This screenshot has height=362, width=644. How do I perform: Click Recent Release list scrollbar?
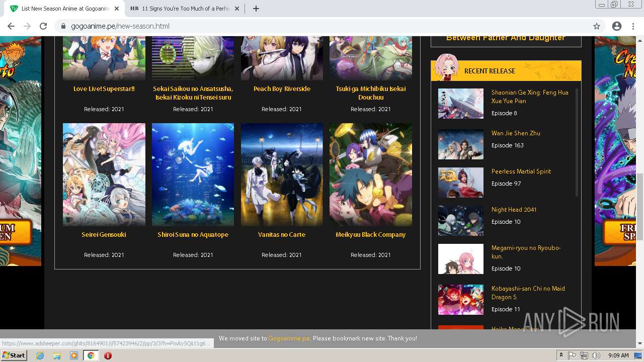pos(577,142)
